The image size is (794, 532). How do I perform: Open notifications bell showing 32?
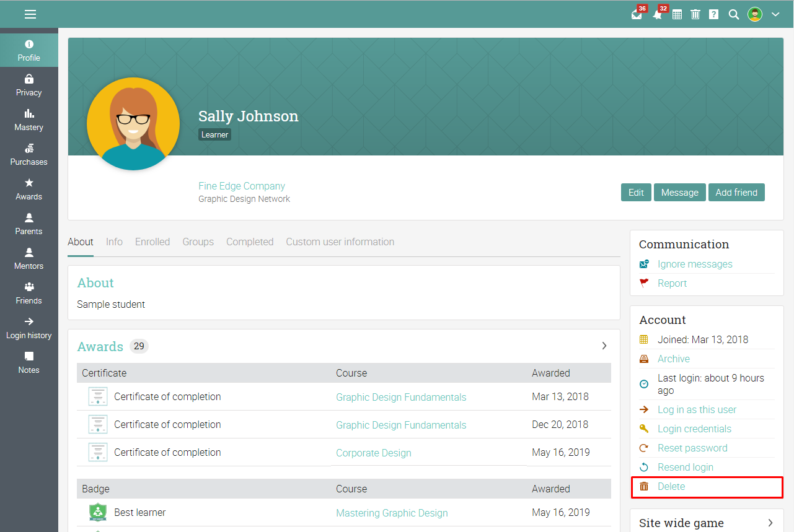(x=658, y=14)
